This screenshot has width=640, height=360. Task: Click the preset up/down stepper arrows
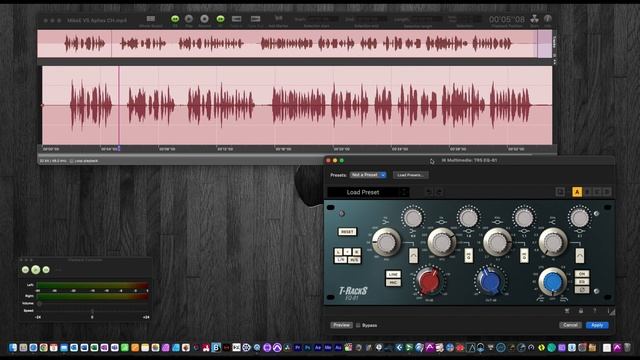tap(404, 192)
